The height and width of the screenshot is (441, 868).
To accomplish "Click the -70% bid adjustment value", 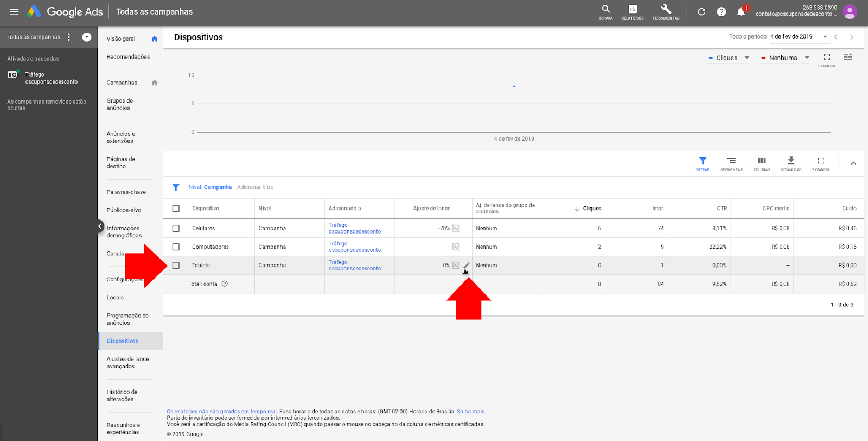I will (x=444, y=229).
